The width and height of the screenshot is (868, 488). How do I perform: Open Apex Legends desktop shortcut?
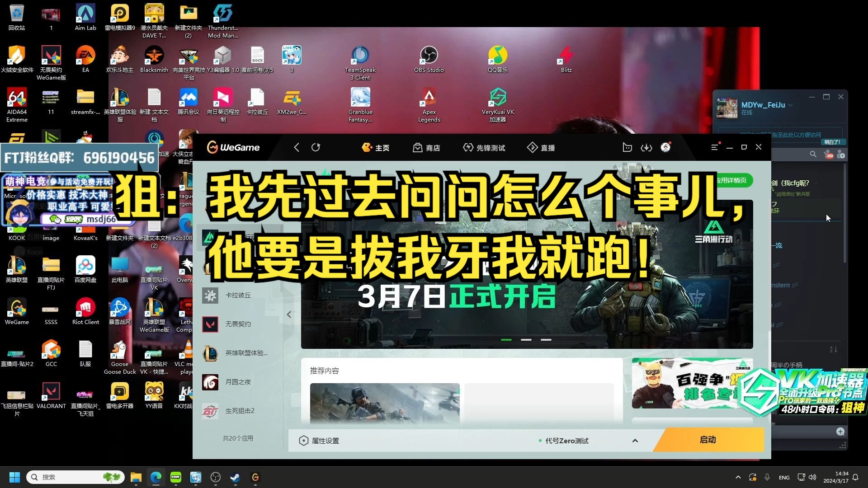pyautogui.click(x=429, y=105)
